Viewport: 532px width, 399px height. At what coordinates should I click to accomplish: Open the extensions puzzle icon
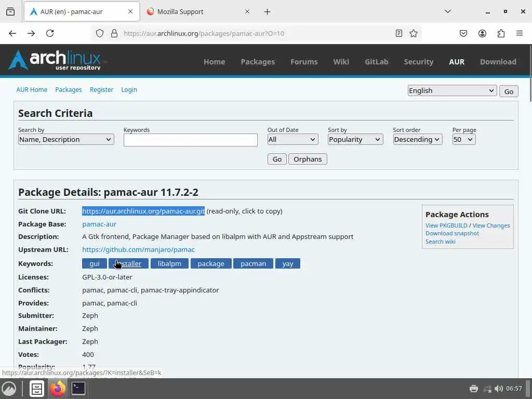[x=501, y=33]
